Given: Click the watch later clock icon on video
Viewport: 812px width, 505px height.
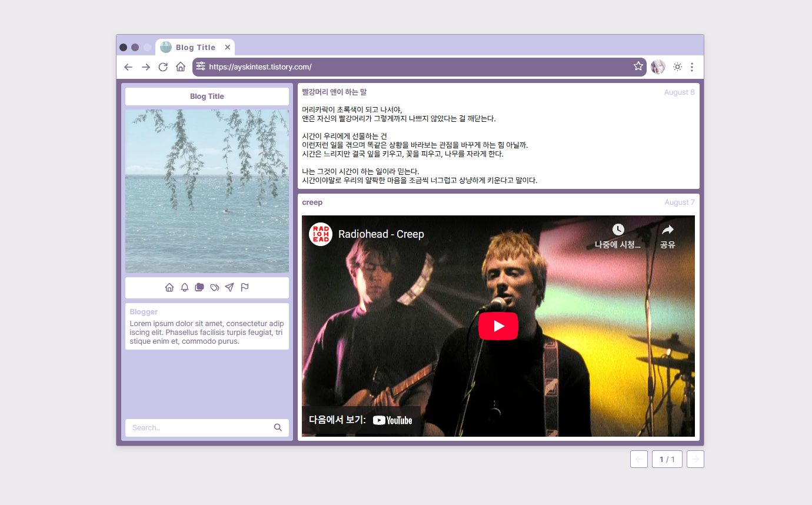Looking at the screenshot, I should (618, 230).
